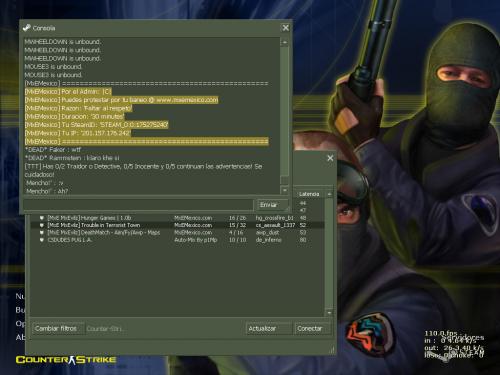Focus the console command input field
This screenshot has width=500, height=375.
pyautogui.click(x=138, y=205)
